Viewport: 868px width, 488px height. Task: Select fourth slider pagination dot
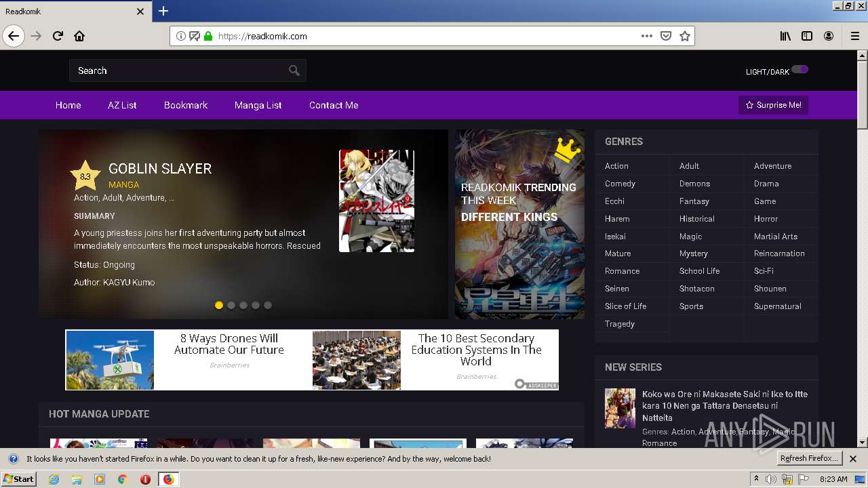[x=256, y=305]
